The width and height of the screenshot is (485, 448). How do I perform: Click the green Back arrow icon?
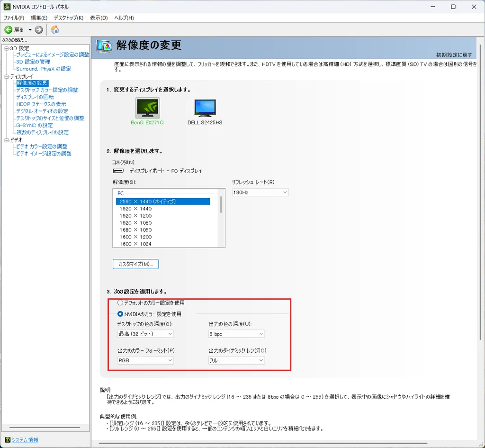point(9,30)
